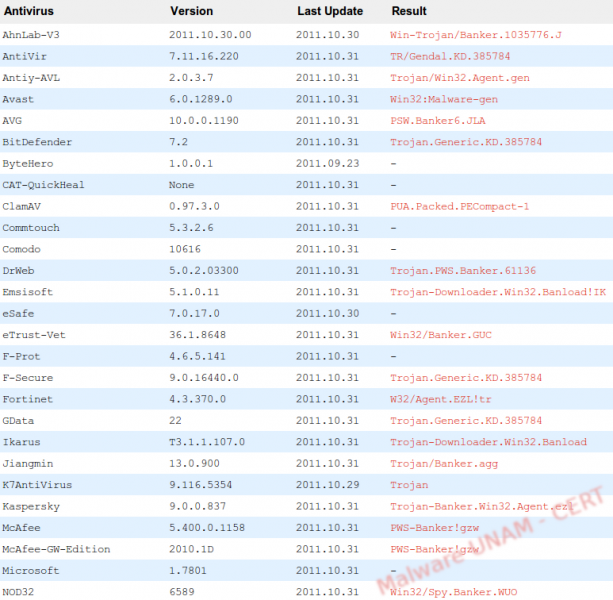Click the AntiVir row name
The width and height of the screenshot is (613, 600).
(x=24, y=57)
